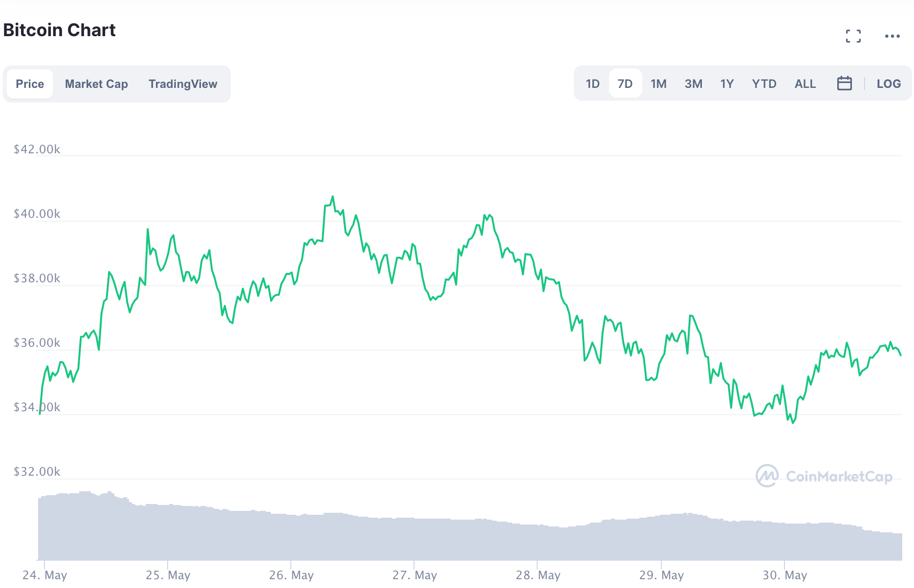Screen dimensions: 914x588
Task: Click the Bitcoin Chart title
Action: (x=59, y=30)
